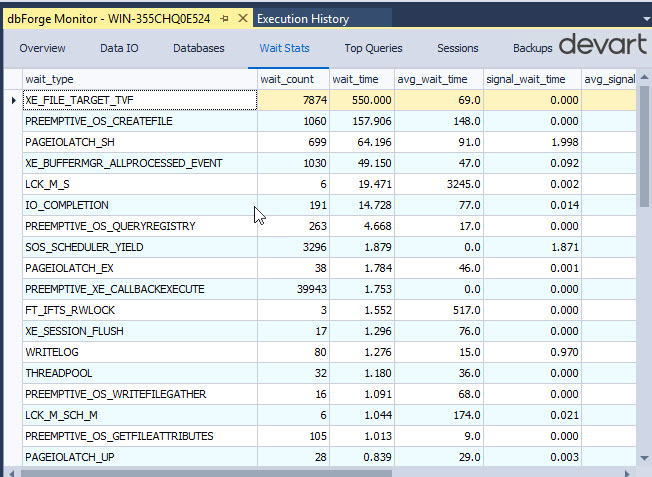Screen dimensions: 652x477
Task: Switch to the Sessions tab
Action: point(457,48)
